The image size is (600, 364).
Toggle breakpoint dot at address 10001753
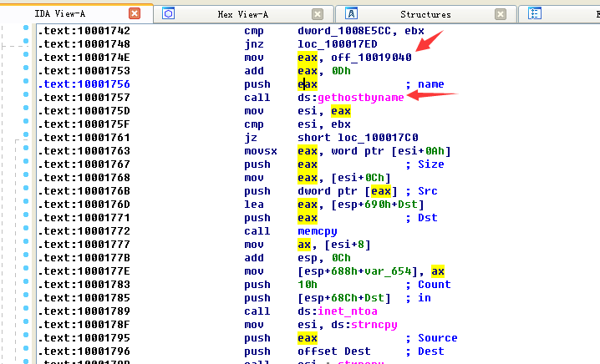(26, 68)
